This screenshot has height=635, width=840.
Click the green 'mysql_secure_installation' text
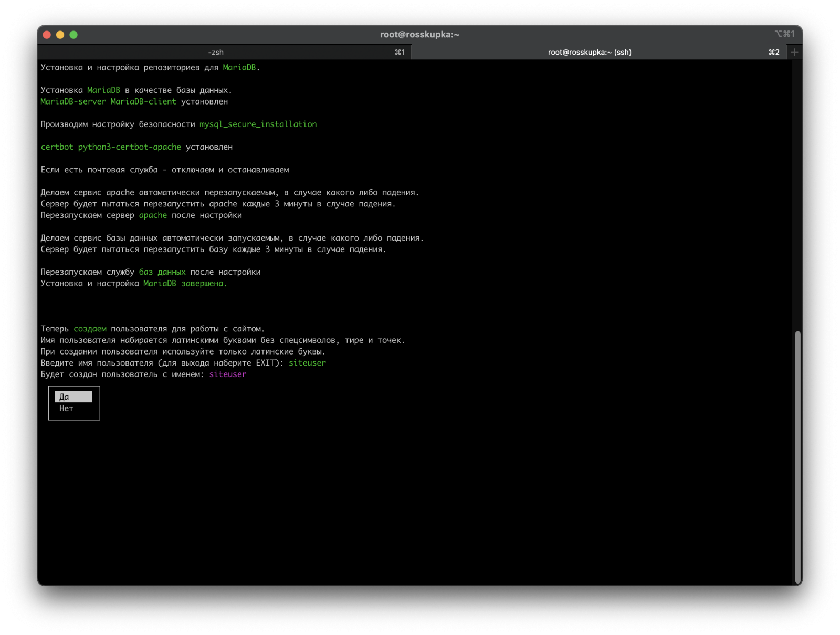tap(258, 124)
